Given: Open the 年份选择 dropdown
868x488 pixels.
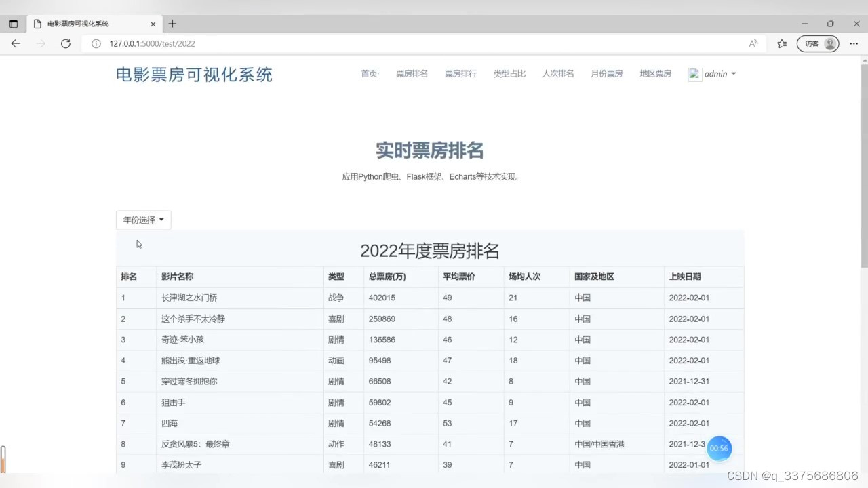Looking at the screenshot, I should click(x=142, y=220).
